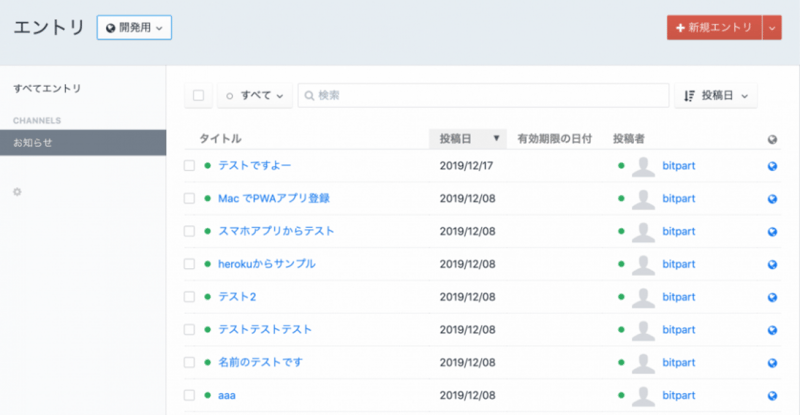The image size is (800, 415).
Task: Click globe icon in 名前のテストです row
Action: 772,363
